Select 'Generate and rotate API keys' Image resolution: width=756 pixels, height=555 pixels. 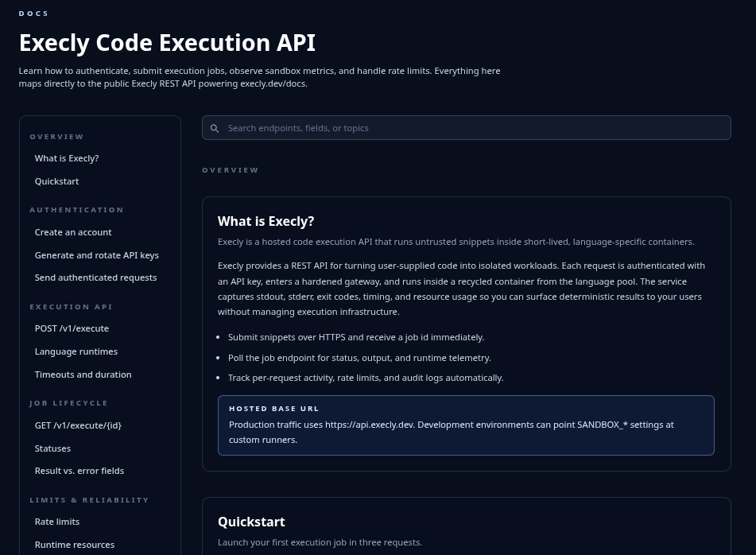pyautogui.click(x=96, y=255)
